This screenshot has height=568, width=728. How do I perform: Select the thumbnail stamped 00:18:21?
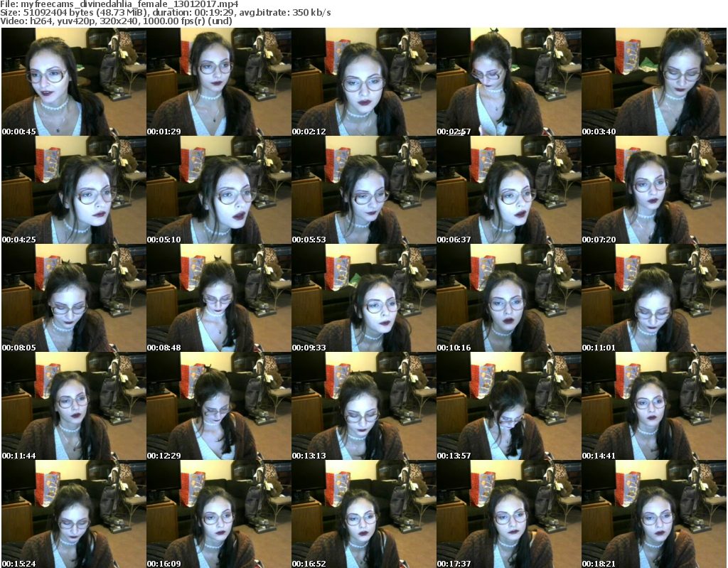654,514
